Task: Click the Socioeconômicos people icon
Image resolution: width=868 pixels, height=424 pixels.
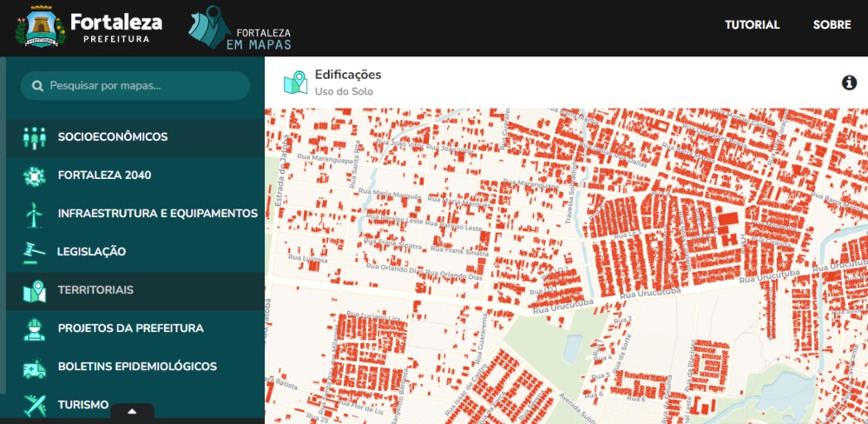Action: tap(35, 137)
